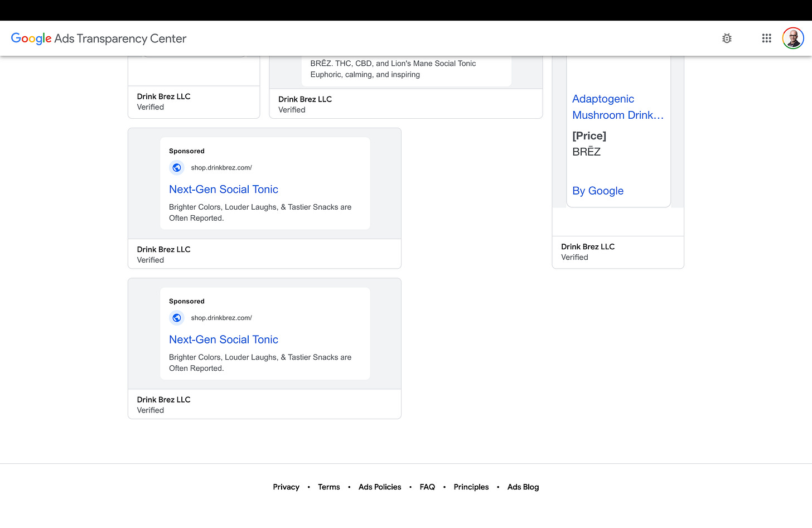
Task: Open the FAQ footer link
Action: [427, 487]
